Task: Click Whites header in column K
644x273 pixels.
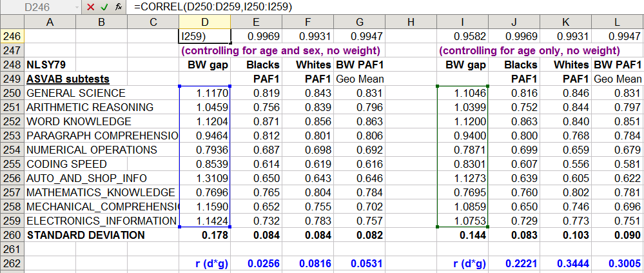Action: click(565, 65)
